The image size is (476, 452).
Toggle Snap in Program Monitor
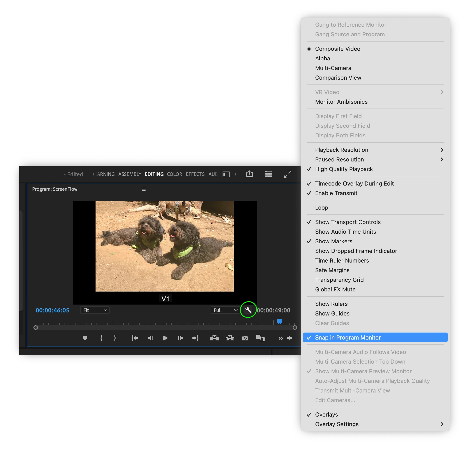(348, 337)
